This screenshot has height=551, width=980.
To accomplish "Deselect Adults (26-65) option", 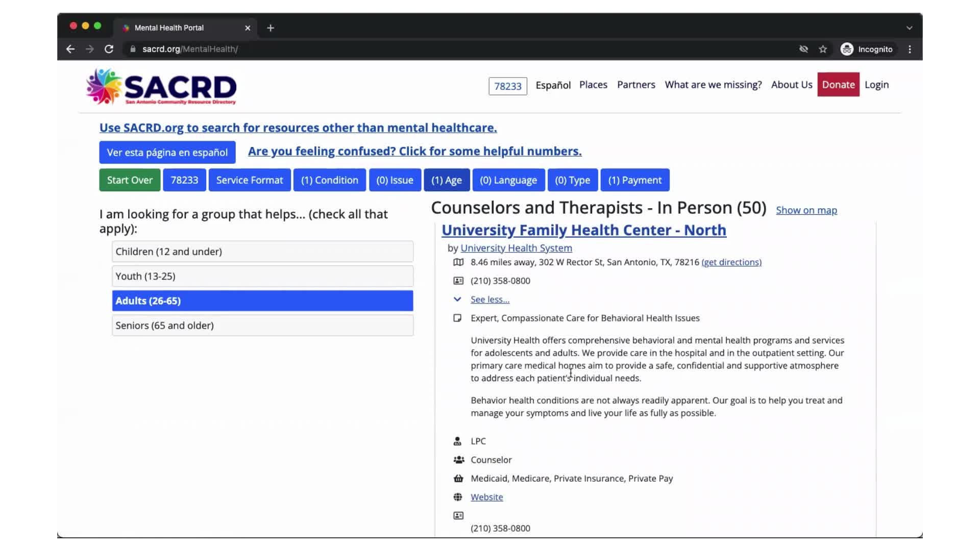I will 262,300.
